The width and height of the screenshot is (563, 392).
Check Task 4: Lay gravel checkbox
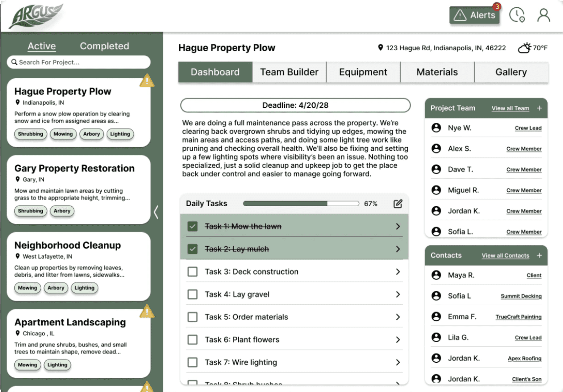tap(193, 294)
